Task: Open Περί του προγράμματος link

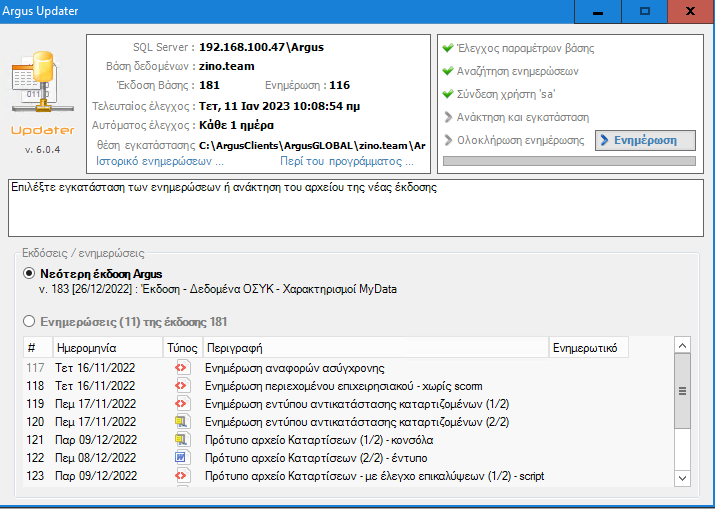Action: click(x=346, y=160)
